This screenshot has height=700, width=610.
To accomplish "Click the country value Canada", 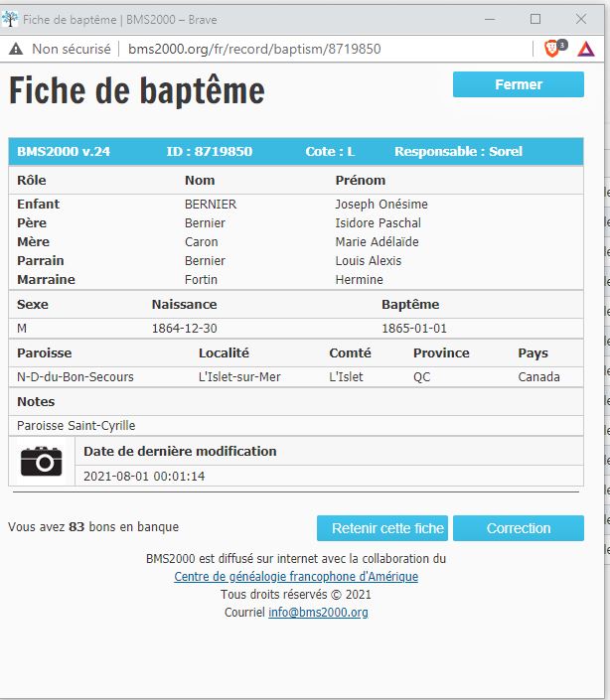I will pyautogui.click(x=538, y=376).
